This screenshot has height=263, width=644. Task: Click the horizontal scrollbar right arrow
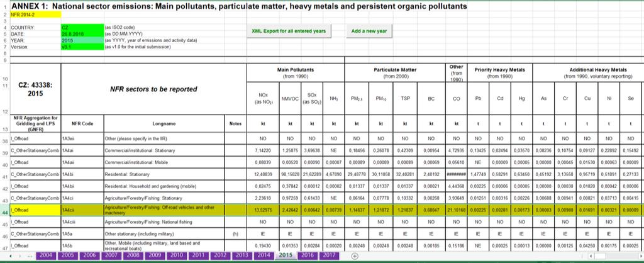point(640,256)
